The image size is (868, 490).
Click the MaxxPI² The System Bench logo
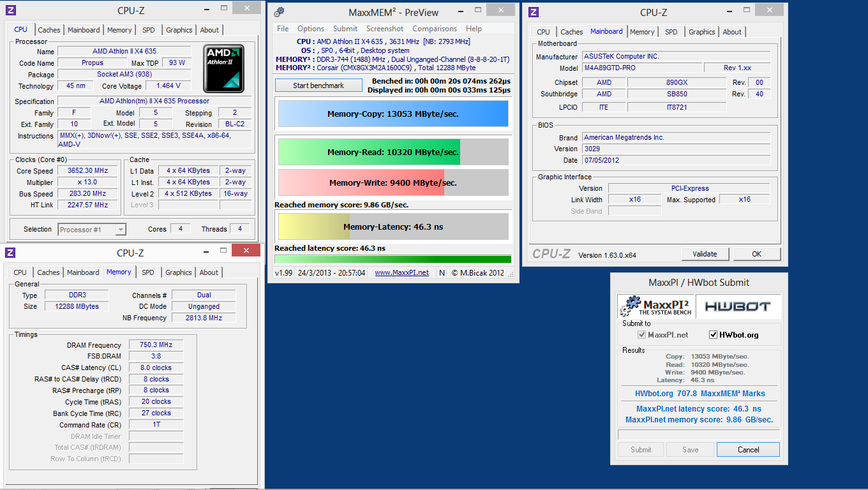(x=655, y=306)
